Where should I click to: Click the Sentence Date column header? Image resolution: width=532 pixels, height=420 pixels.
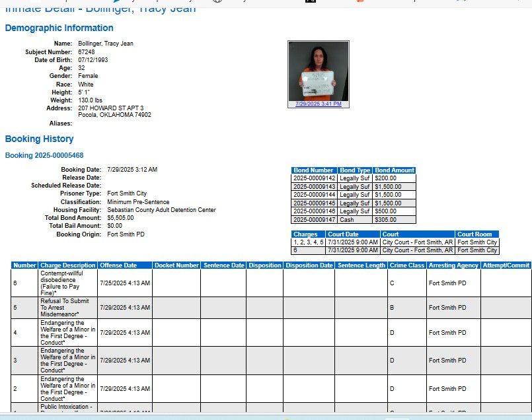(223, 265)
